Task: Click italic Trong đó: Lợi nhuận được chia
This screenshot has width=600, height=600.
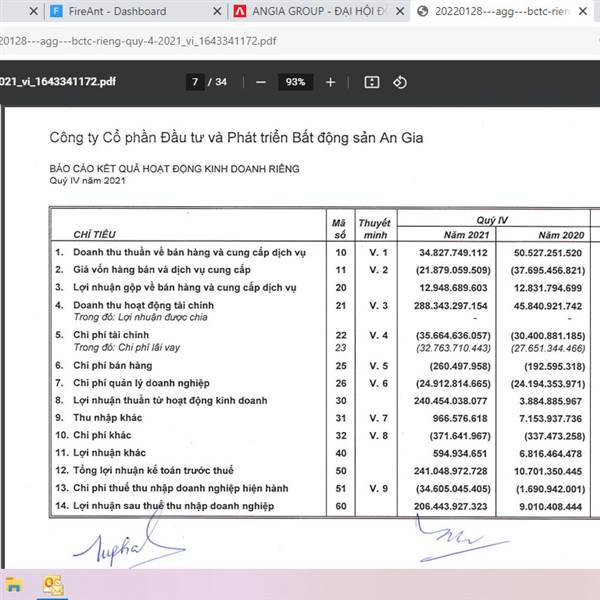Action: tap(140, 317)
